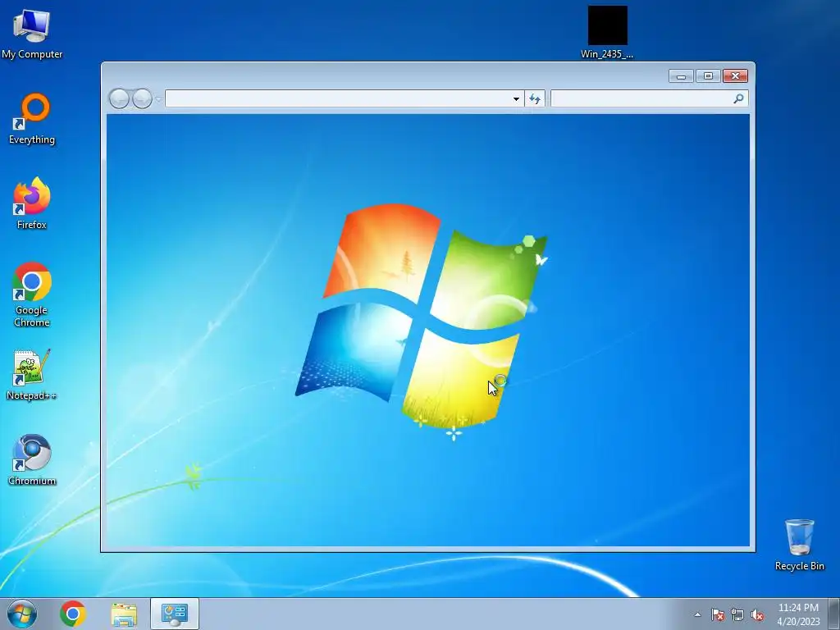The image size is (840, 630).
Task: Select the Notepad++ desktop shortcut
Action: point(32,375)
